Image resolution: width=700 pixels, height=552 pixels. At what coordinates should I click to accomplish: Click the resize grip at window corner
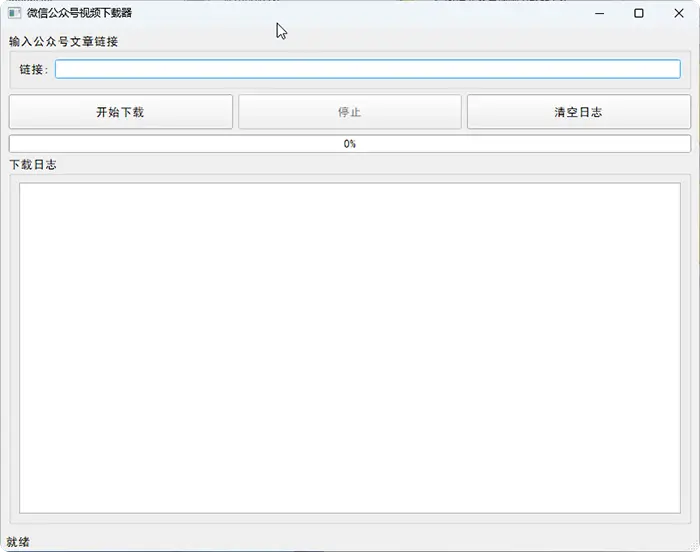[694, 545]
